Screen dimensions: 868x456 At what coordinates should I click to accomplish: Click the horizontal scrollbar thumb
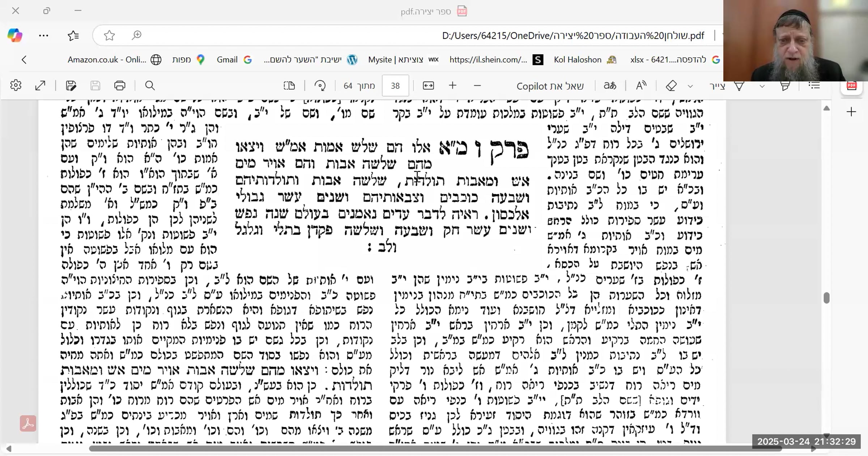click(435, 448)
